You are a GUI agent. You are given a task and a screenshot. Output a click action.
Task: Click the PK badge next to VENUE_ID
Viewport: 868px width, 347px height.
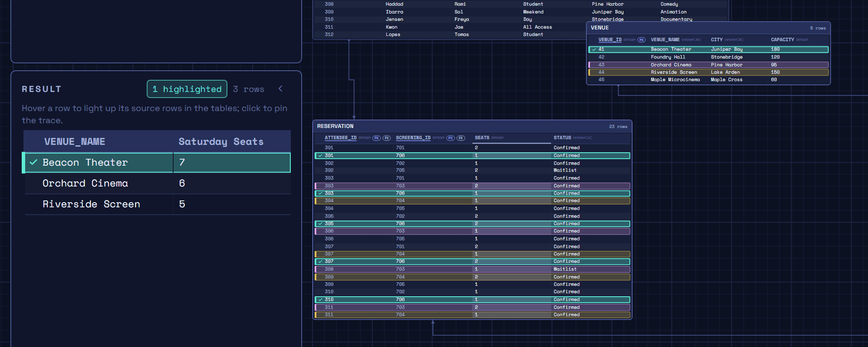pyautogui.click(x=641, y=40)
